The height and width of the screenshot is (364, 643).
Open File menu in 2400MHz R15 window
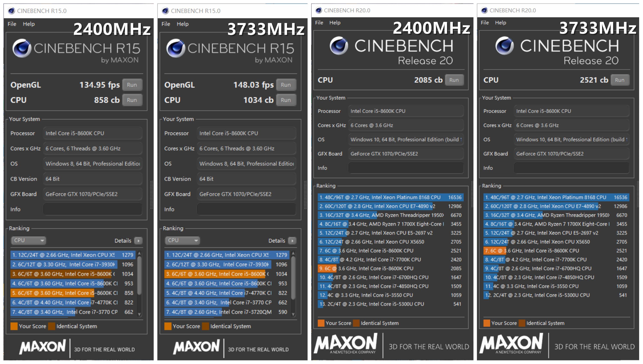point(12,24)
